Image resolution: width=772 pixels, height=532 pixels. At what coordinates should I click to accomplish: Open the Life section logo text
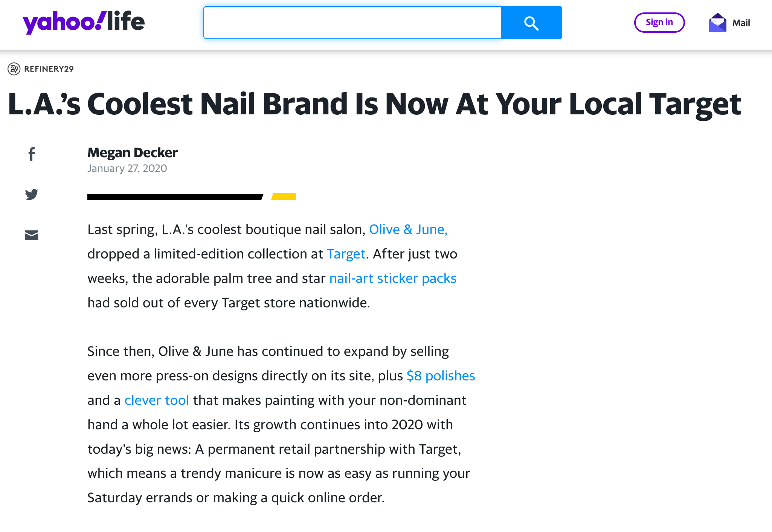126,21
